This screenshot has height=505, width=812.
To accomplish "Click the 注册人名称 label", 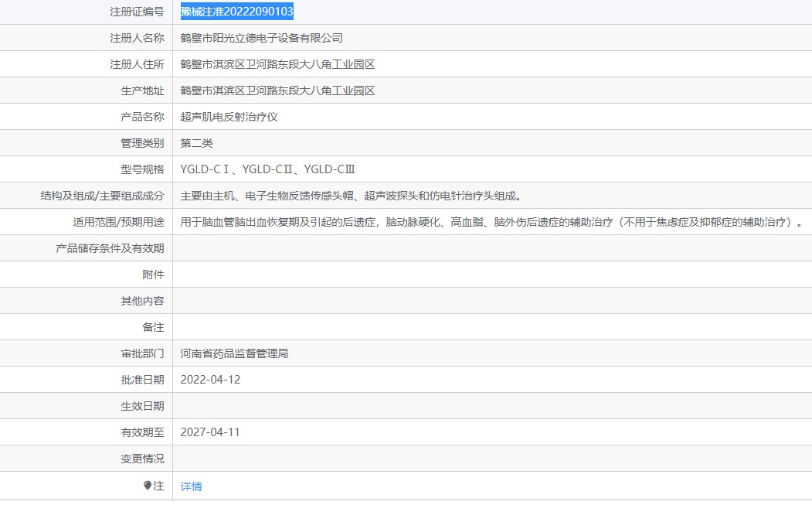I will coord(137,38).
